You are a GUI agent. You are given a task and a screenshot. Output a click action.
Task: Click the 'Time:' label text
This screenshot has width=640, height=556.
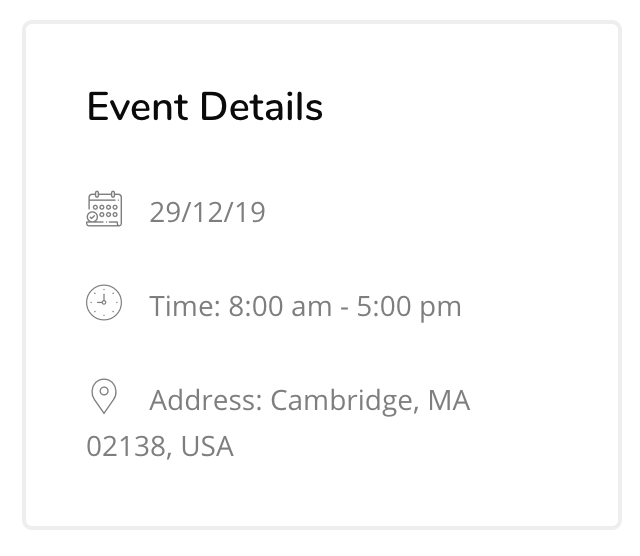[x=185, y=306]
